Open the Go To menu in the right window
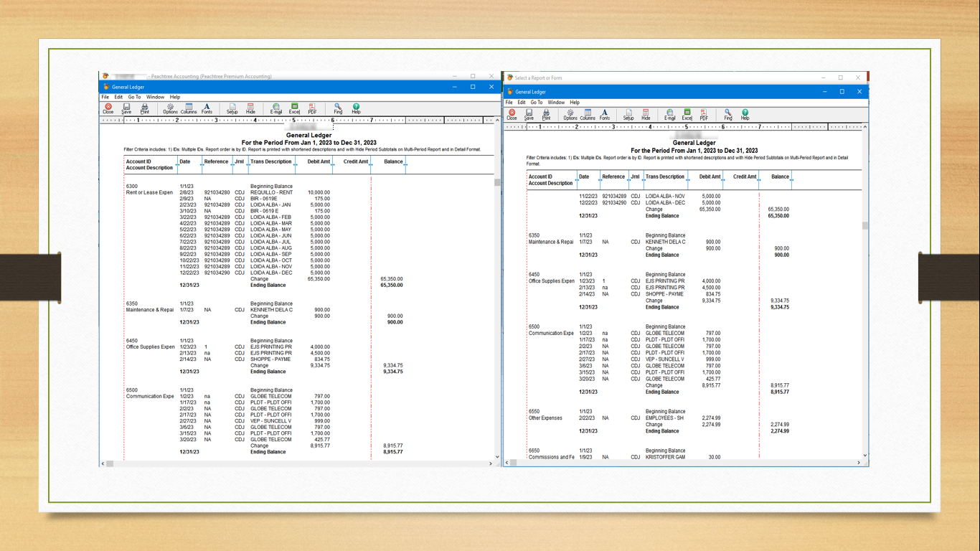 (x=537, y=103)
